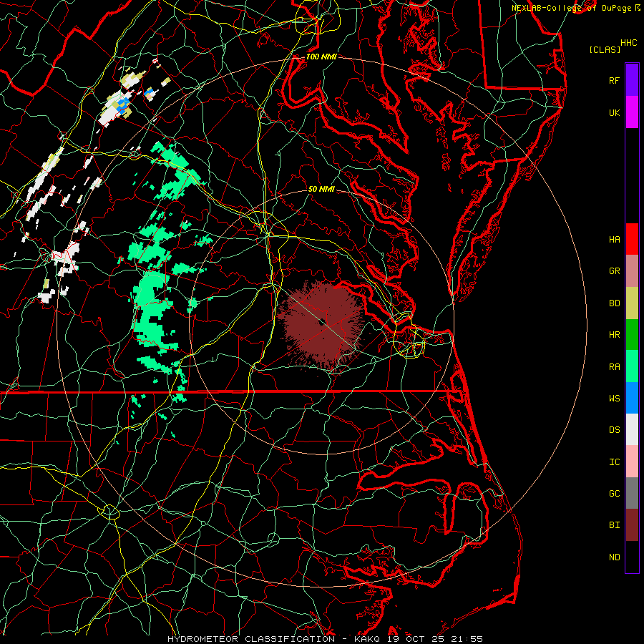The height and width of the screenshot is (644, 644).
Task: Click the Hydrometeor Classification KAKQ caption
Action: coord(325,639)
